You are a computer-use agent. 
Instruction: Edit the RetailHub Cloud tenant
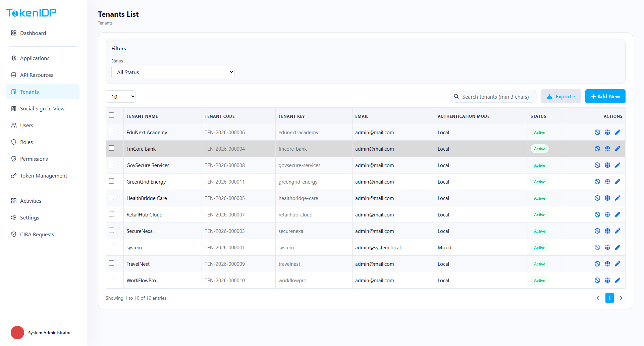tap(618, 214)
